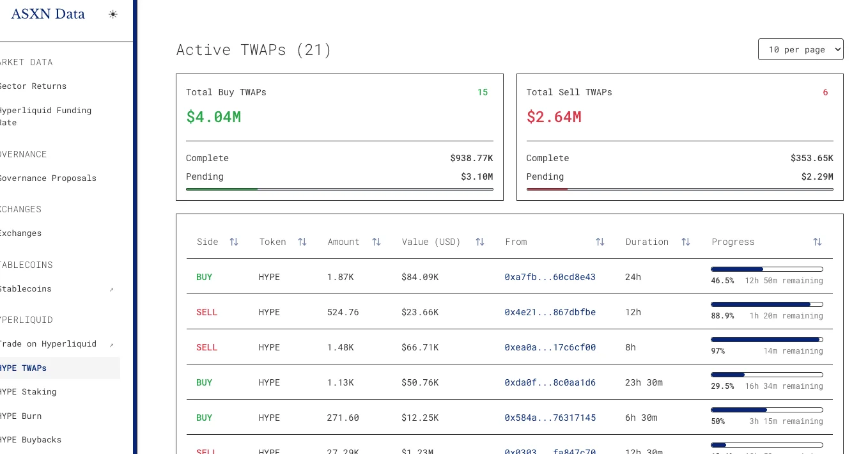Click the Progress column header
The height and width of the screenshot is (454, 868).
(x=733, y=242)
